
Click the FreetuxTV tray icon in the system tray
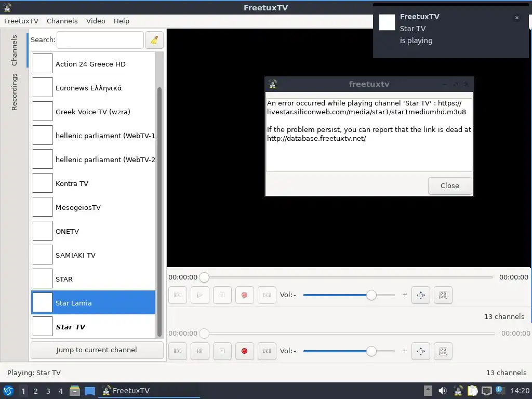458,391
